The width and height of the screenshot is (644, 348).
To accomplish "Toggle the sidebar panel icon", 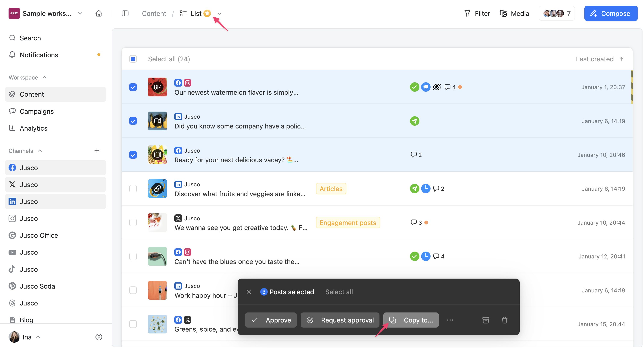I will (x=125, y=13).
